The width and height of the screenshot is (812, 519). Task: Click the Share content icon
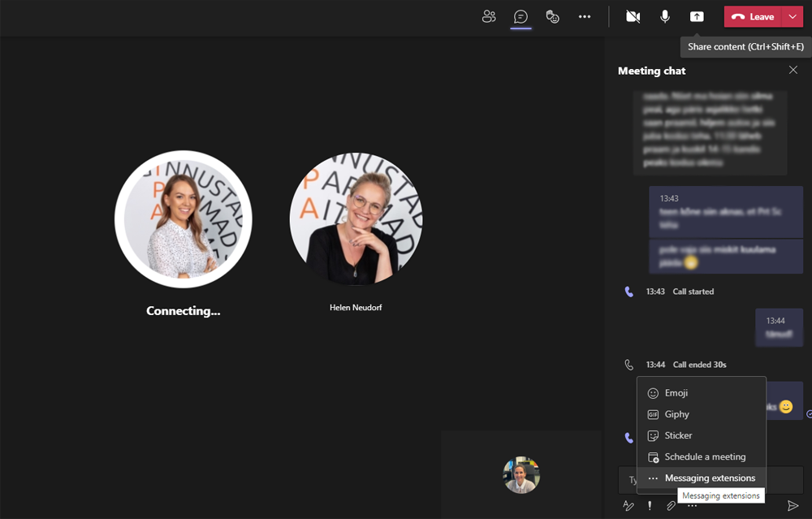coord(697,16)
